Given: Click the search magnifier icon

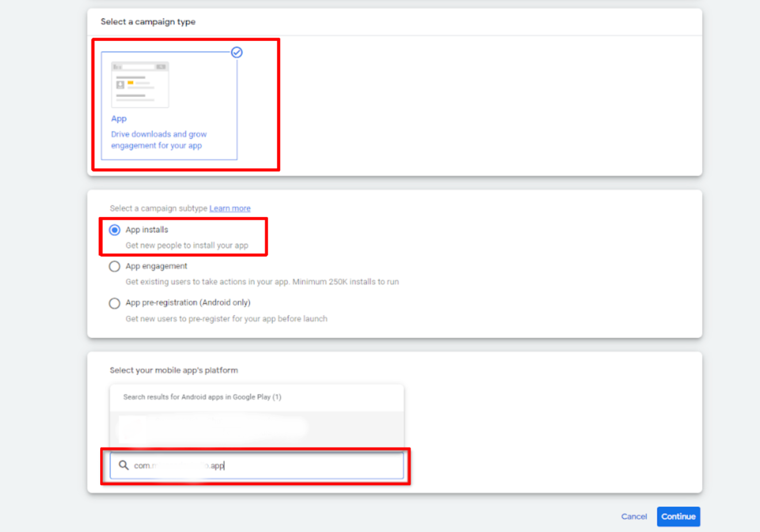Looking at the screenshot, I should 123,465.
